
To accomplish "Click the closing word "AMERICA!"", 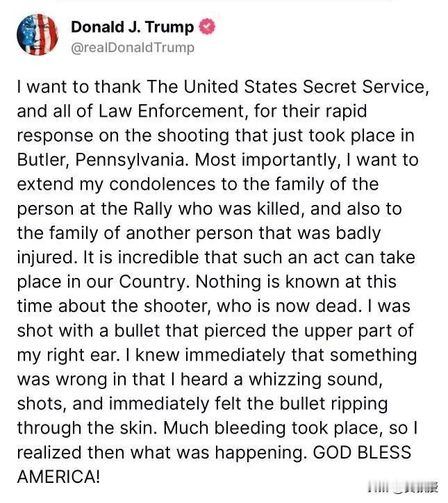I will pyautogui.click(x=58, y=477).
